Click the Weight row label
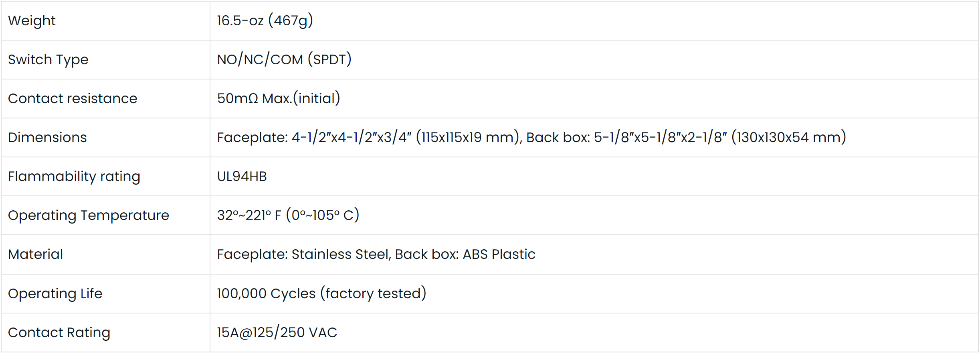This screenshot has height=354, width=980. [32, 20]
